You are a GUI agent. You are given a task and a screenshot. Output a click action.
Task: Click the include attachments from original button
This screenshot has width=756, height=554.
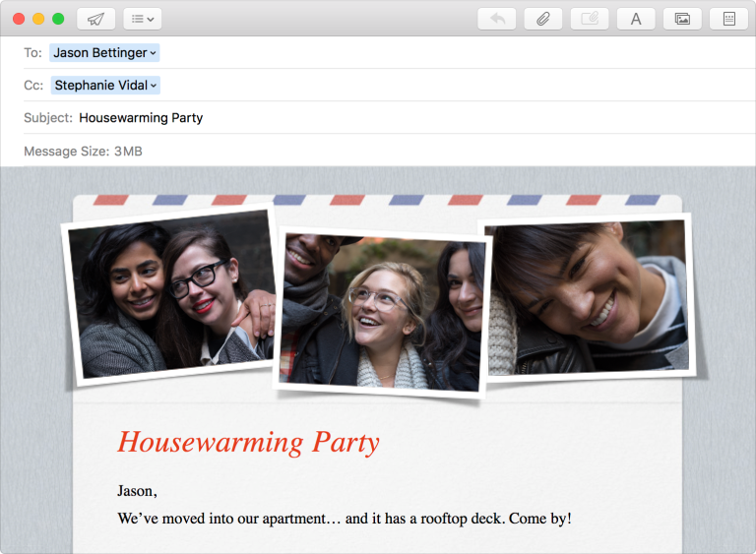point(590,19)
